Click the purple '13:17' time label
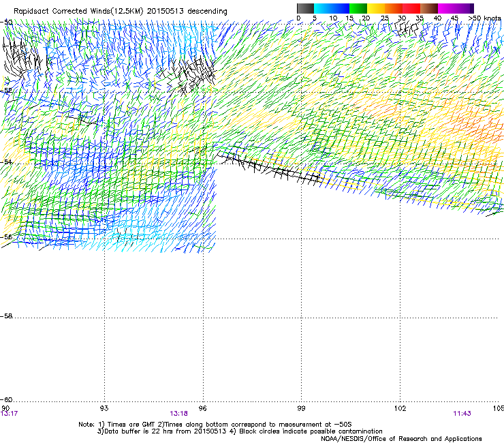The height and width of the screenshot is (443, 504). point(9,414)
